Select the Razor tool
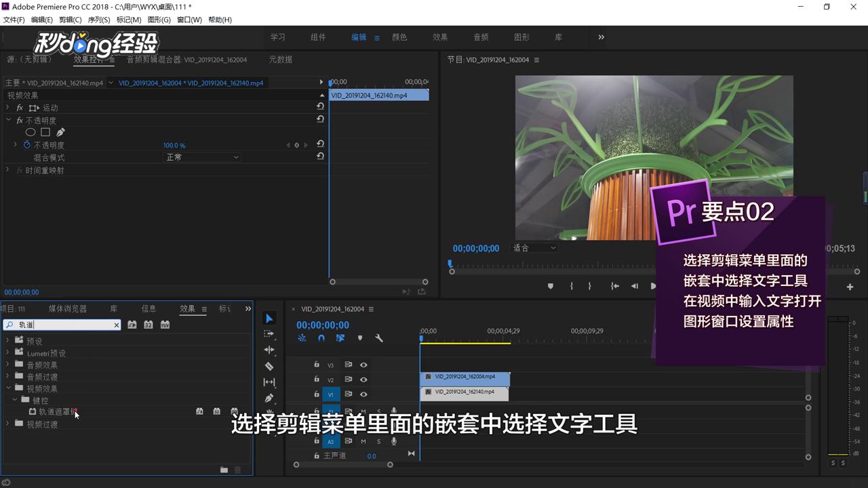 tap(269, 366)
